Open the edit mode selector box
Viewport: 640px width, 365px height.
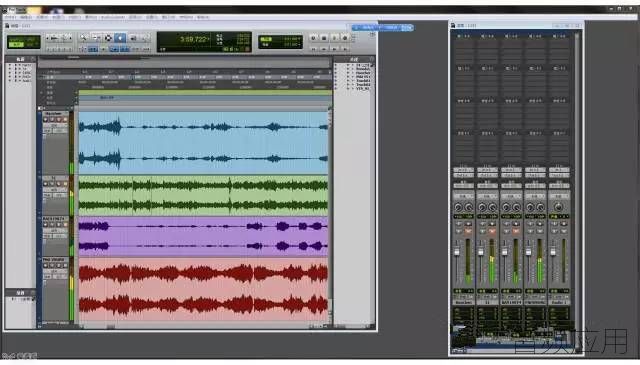pyautogui.click(x=24, y=42)
